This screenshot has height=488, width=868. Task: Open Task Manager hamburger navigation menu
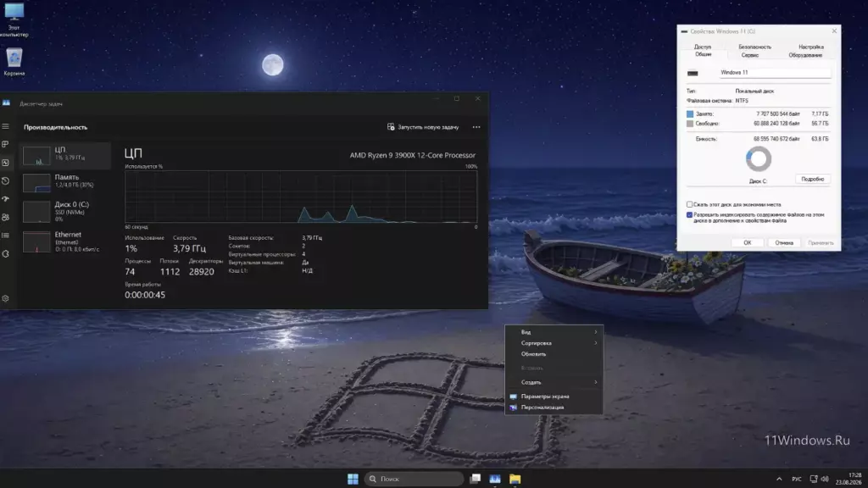pyautogui.click(x=6, y=127)
